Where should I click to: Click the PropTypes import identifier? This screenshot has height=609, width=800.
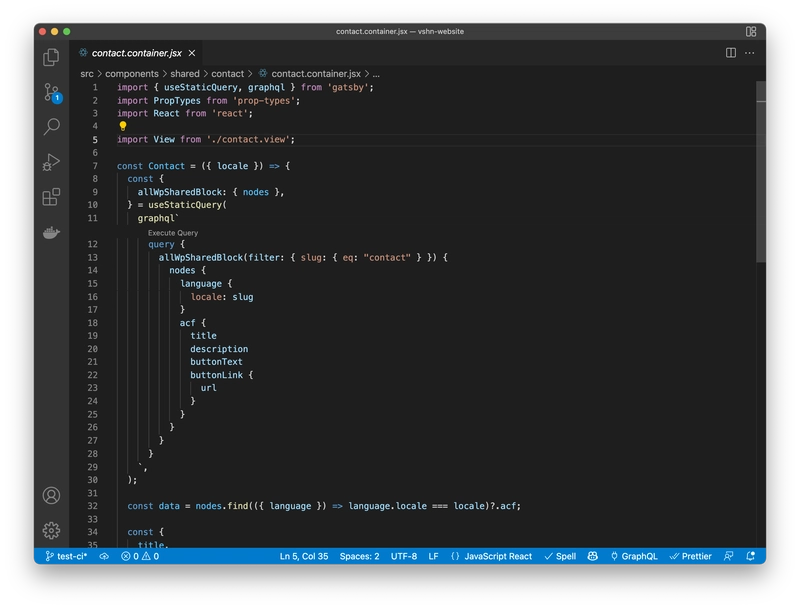[177, 100]
